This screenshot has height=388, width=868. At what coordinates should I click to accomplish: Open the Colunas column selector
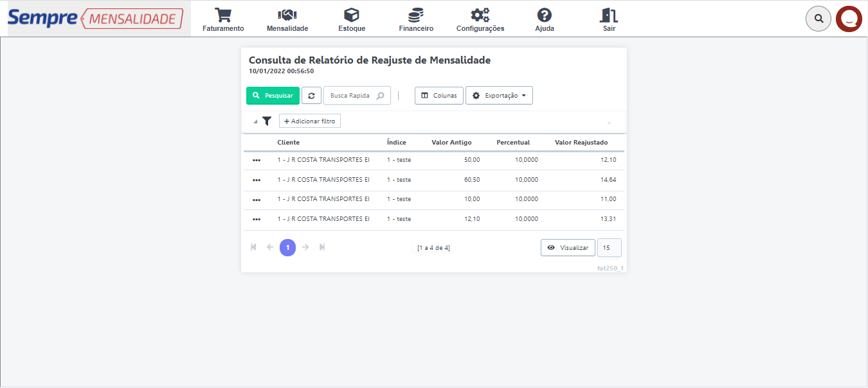click(439, 96)
